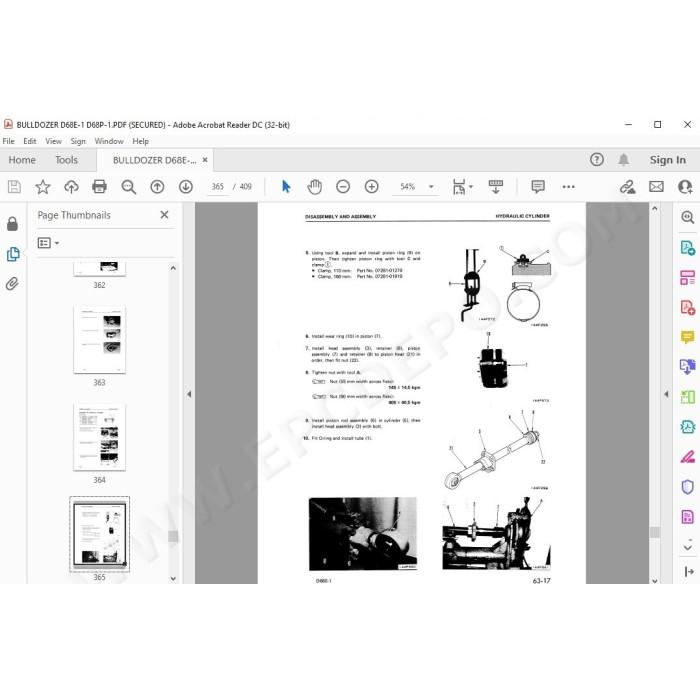Open Organize Pages tool in right pane
The width and height of the screenshot is (700, 700).
click(688, 277)
